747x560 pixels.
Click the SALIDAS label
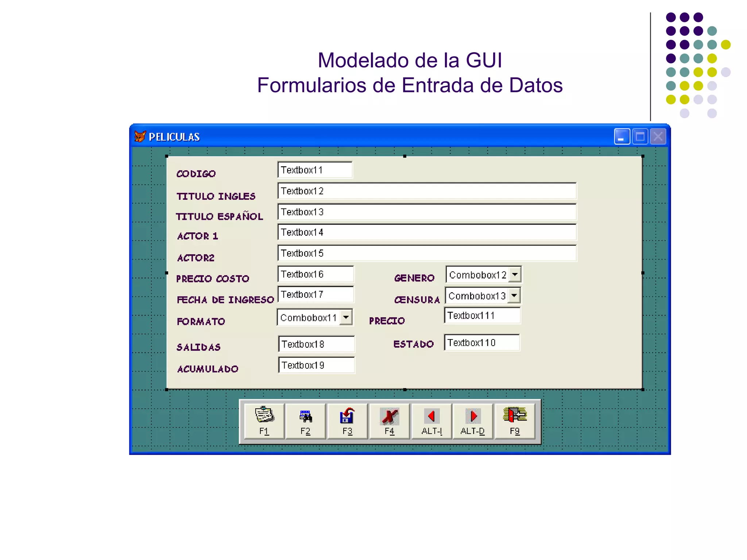pos(198,347)
